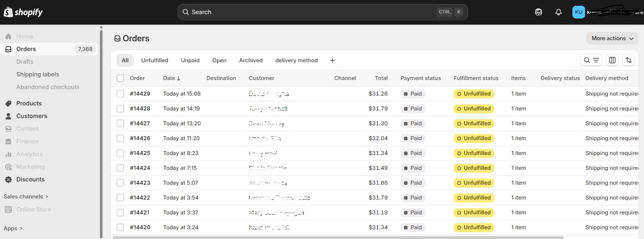Viewport: 644px width, 239px height.
Task: Expand the Apps section chevron
Action: [21, 229]
